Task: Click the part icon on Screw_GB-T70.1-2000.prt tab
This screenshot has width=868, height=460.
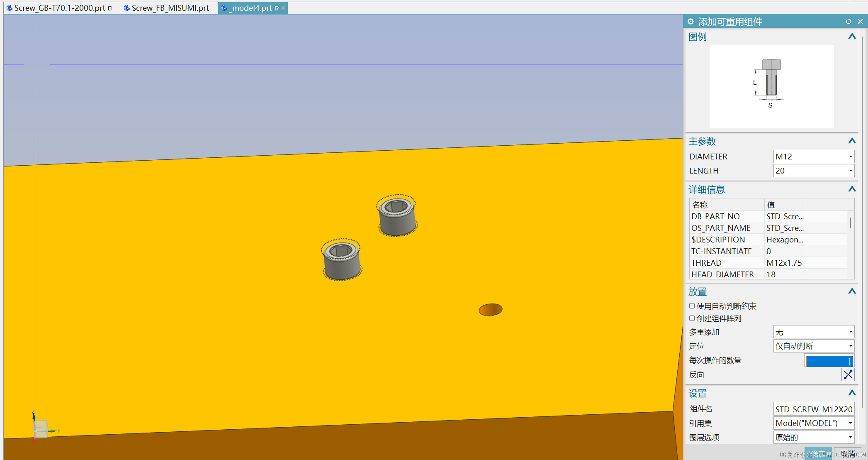Action: point(9,7)
